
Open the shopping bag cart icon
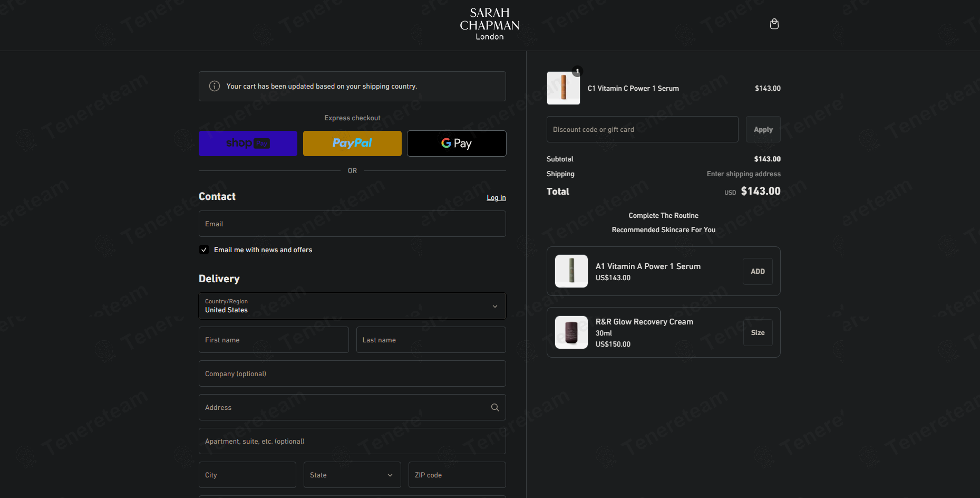click(x=774, y=24)
